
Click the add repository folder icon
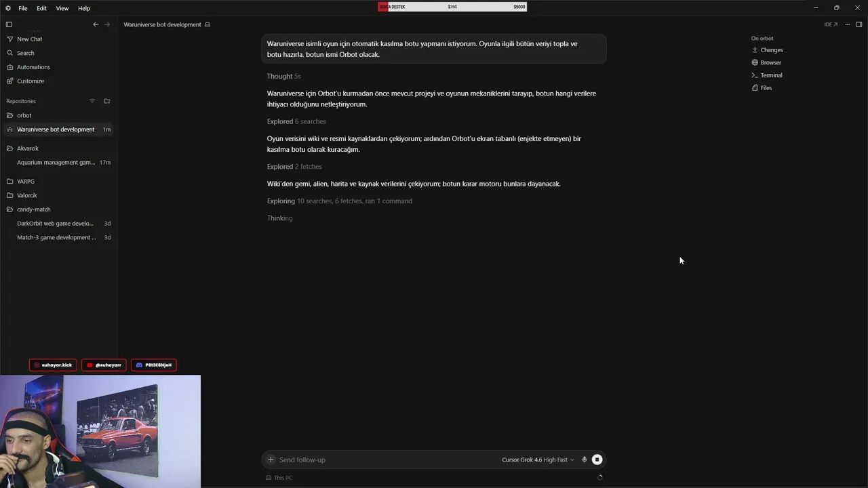(x=106, y=101)
